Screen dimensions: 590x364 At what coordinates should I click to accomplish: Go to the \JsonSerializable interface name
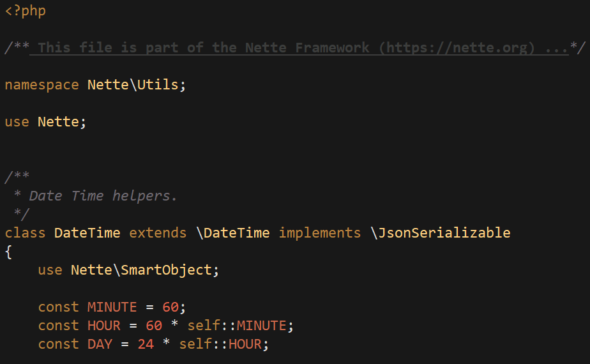(440, 233)
